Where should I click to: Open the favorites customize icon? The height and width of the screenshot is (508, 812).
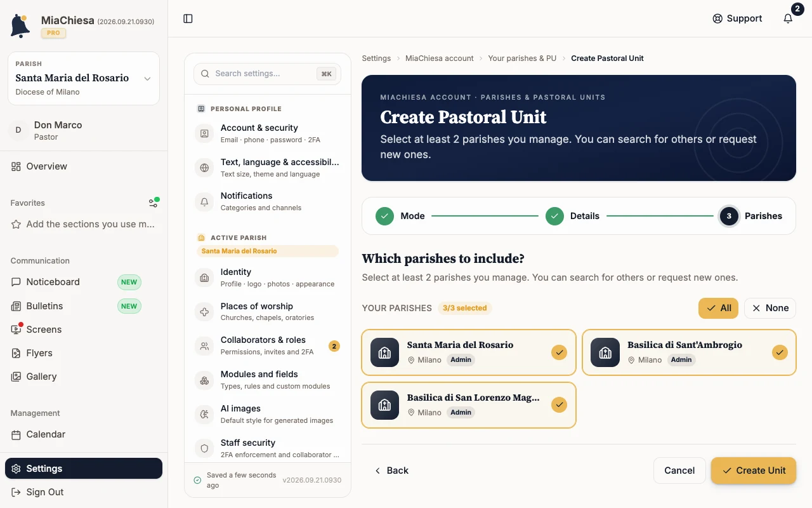(154, 203)
